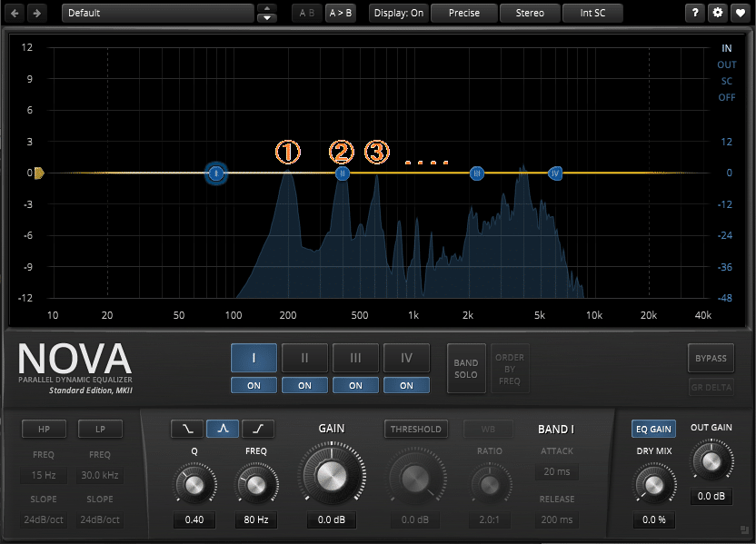The width and height of the screenshot is (756, 544).
Task: Toggle band III ON switch
Action: click(x=355, y=385)
